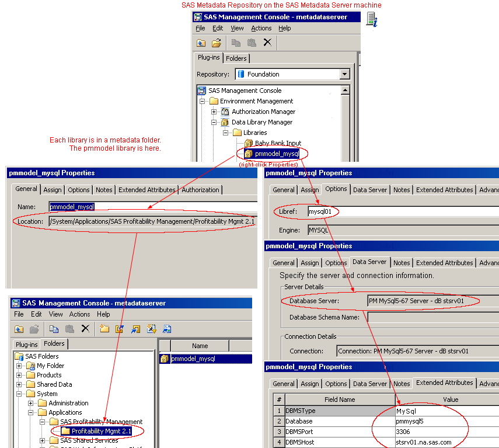The height and width of the screenshot is (448, 499).
Task: Click the Libref field containing mysql01
Action: [403, 211]
